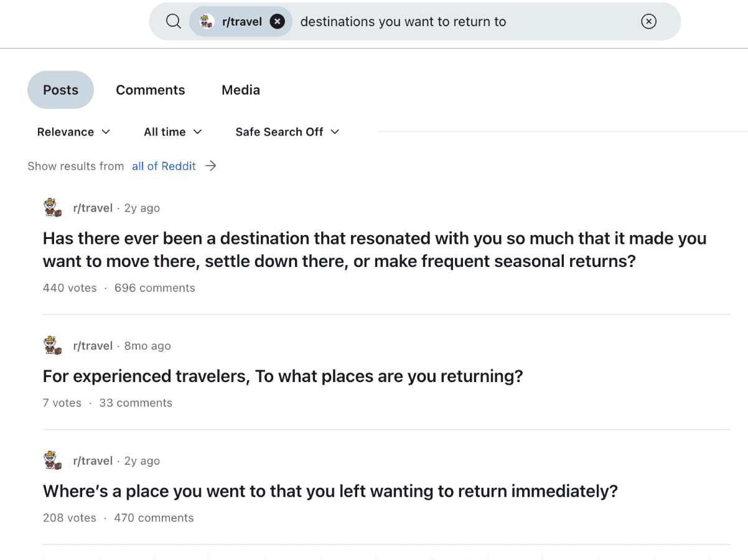The height and width of the screenshot is (560, 748).
Task: Clear the search query with the X icon
Action: [x=648, y=21]
